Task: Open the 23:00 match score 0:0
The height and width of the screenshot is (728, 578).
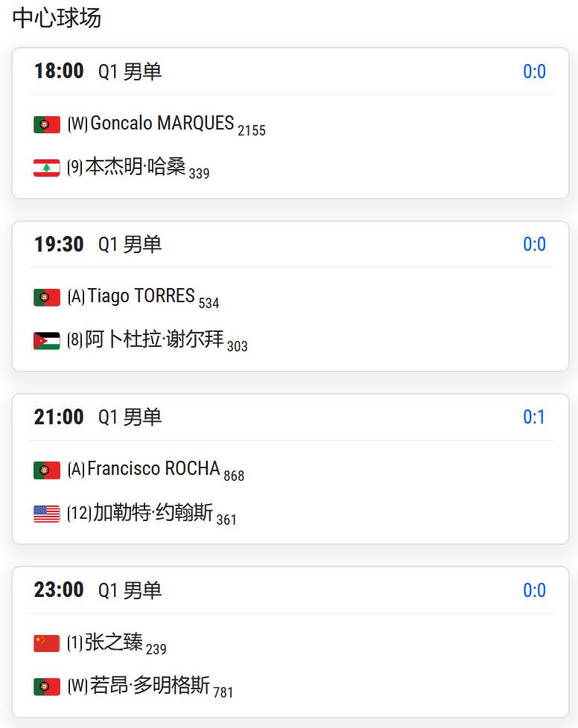Action: (x=534, y=590)
